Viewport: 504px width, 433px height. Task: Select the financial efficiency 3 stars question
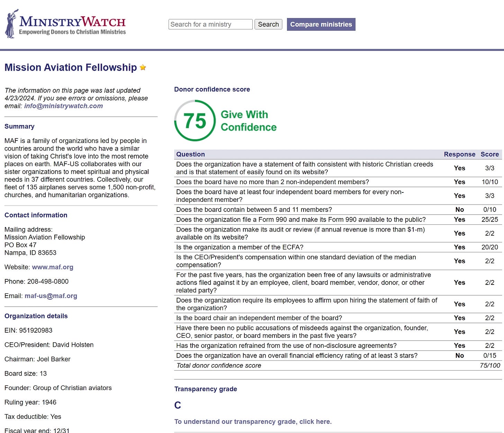tap(297, 356)
